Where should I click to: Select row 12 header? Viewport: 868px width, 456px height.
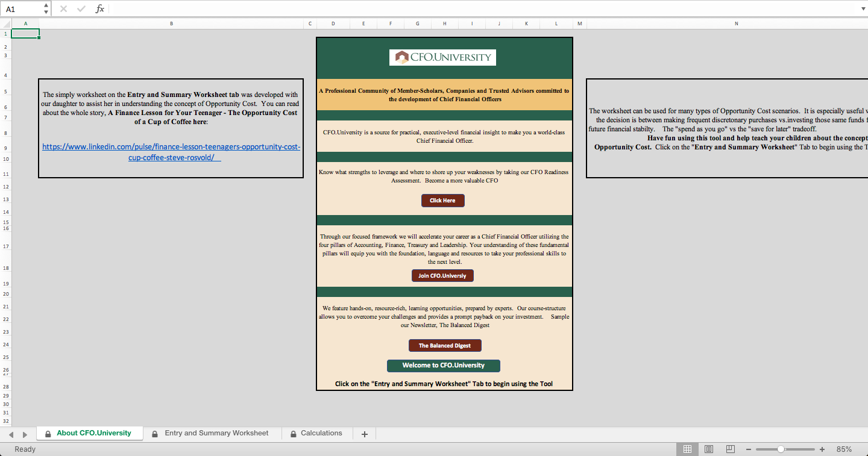pos(5,187)
